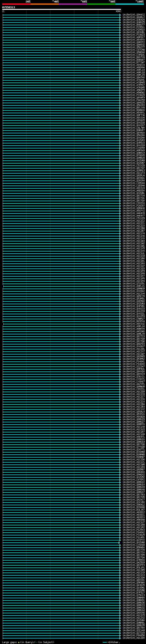The image size is (146, 644).
Task: Open hit UniRef100_Q3EA24
Action: coord(134,20)
